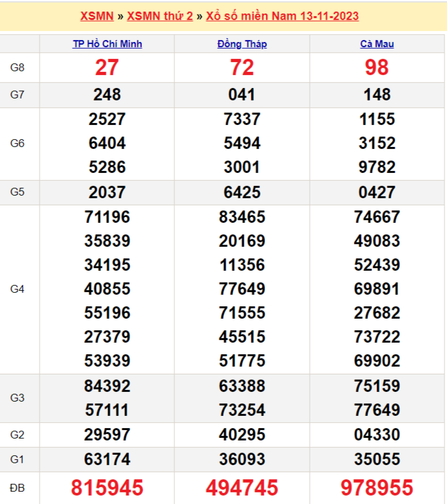Click the 'XSMN thứ 2' link
447x504 pixels.
(x=159, y=16)
